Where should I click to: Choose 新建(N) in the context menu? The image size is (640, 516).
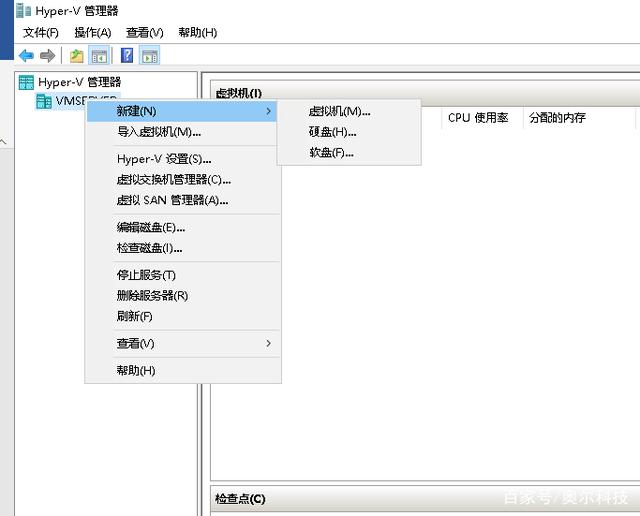[182, 111]
